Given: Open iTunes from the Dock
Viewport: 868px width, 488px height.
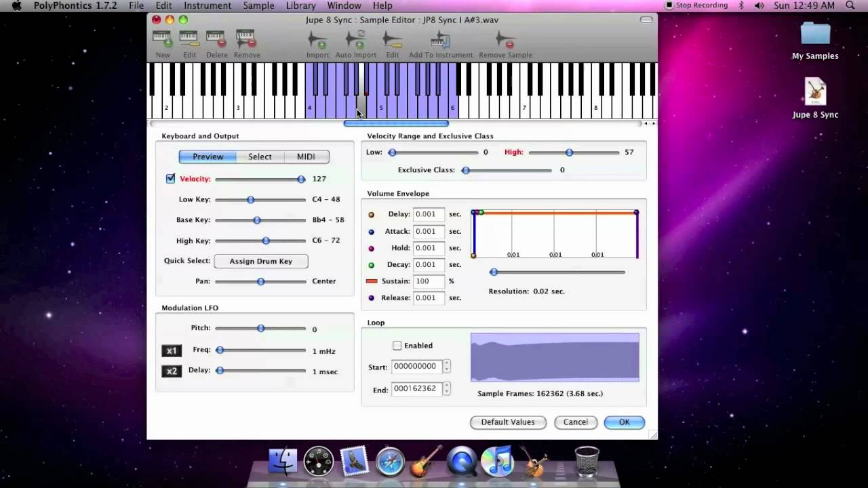Looking at the screenshot, I should [497, 461].
